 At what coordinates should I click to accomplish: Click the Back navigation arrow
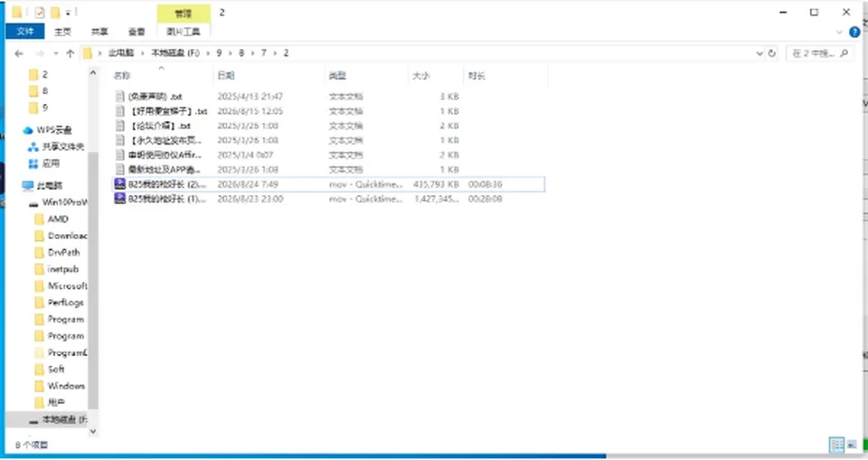coord(19,53)
